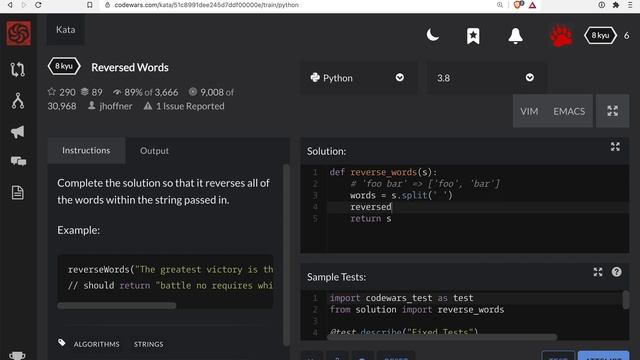Screen dimensions: 640x360
Task: Switch to the Output tab
Action: pos(154,151)
